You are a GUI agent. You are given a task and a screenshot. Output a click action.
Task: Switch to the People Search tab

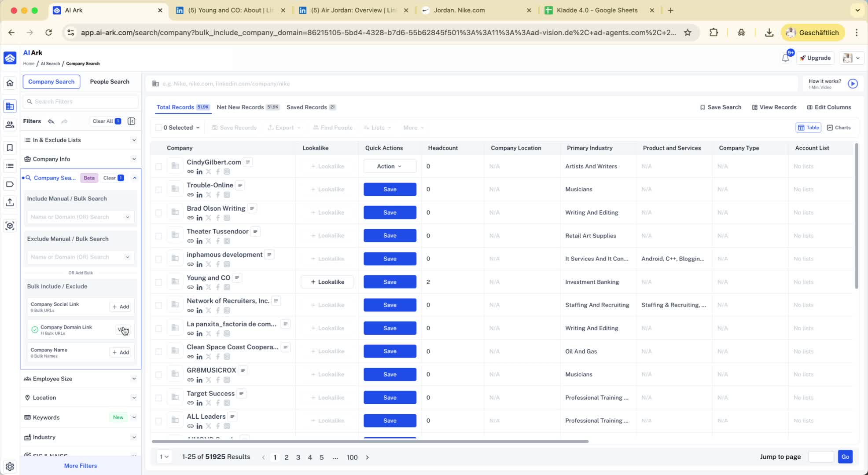(110, 82)
